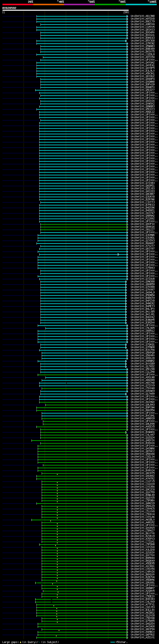159x644 pixels.
Task: Click label UniRef100_B3L9L0
Action: [x=143, y=71]
